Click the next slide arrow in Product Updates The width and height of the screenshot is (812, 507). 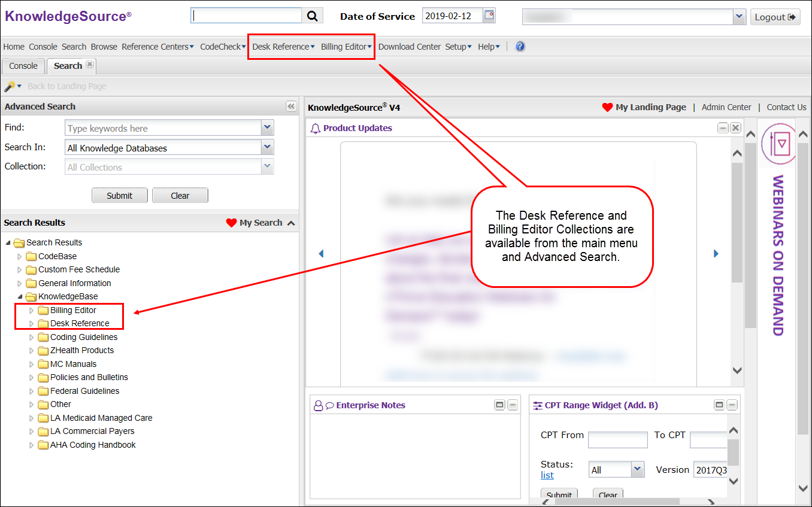(716, 254)
